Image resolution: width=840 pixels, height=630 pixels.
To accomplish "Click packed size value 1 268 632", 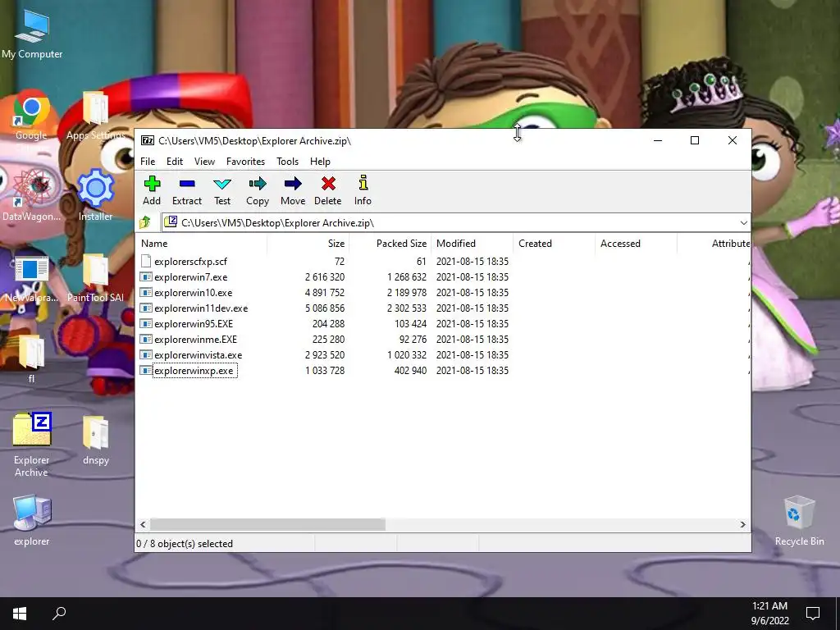I will point(407,277).
